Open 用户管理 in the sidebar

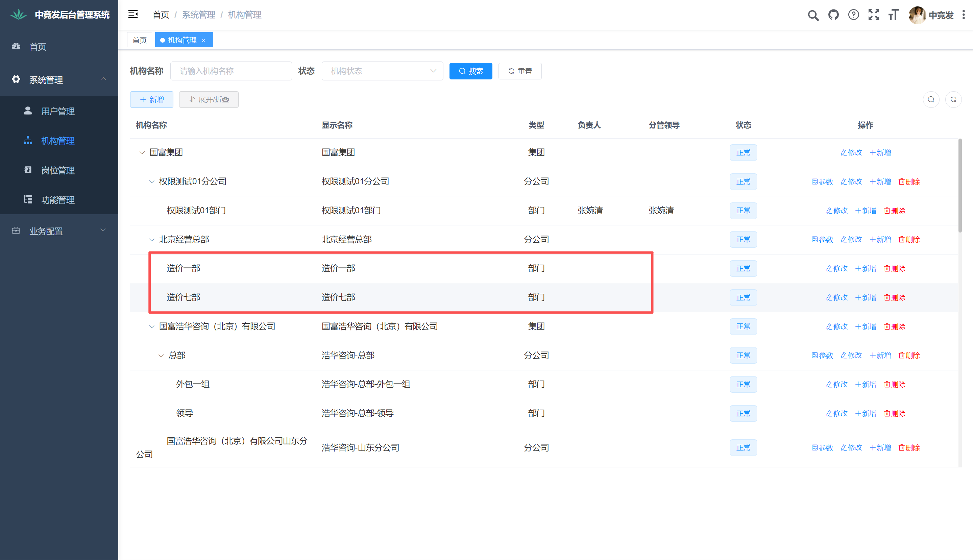click(58, 112)
